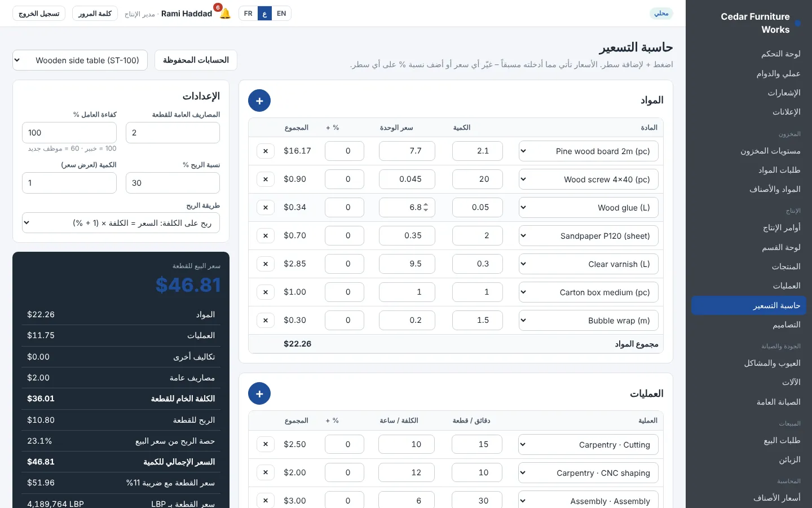This screenshot has width=812, height=508.
Task: Open مستويات المخزون sidebar item
Action: pos(749,151)
